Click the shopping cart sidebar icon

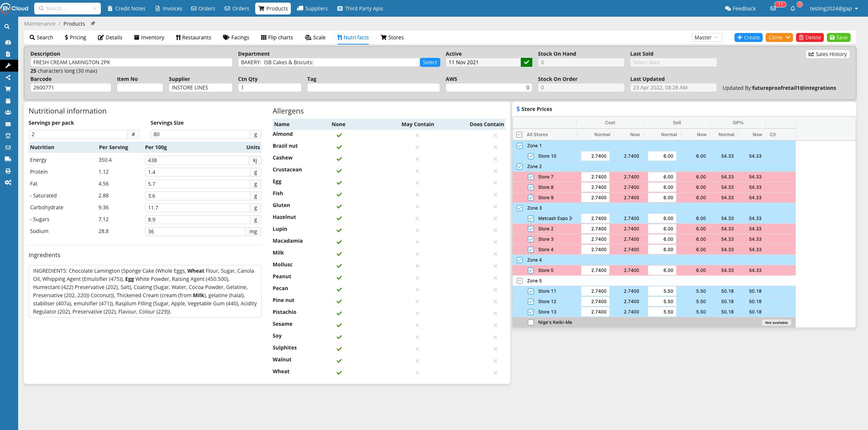pos(8,89)
